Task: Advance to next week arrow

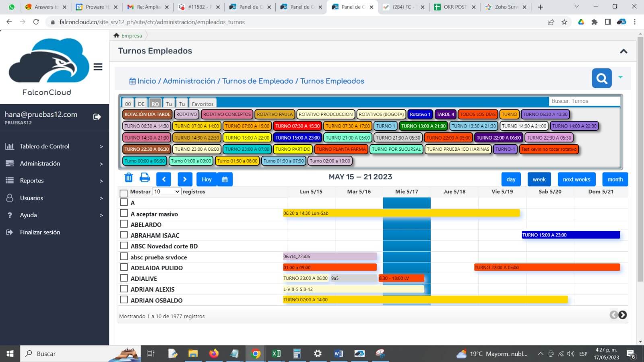Action: [185, 179]
